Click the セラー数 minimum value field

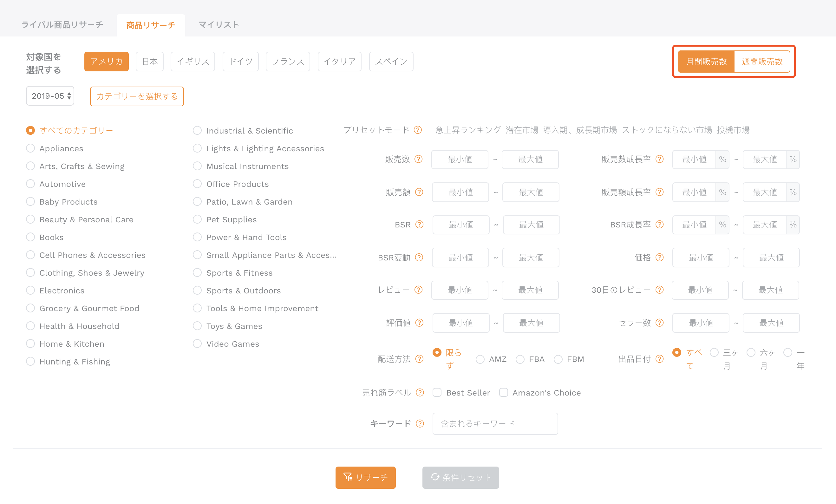point(701,323)
